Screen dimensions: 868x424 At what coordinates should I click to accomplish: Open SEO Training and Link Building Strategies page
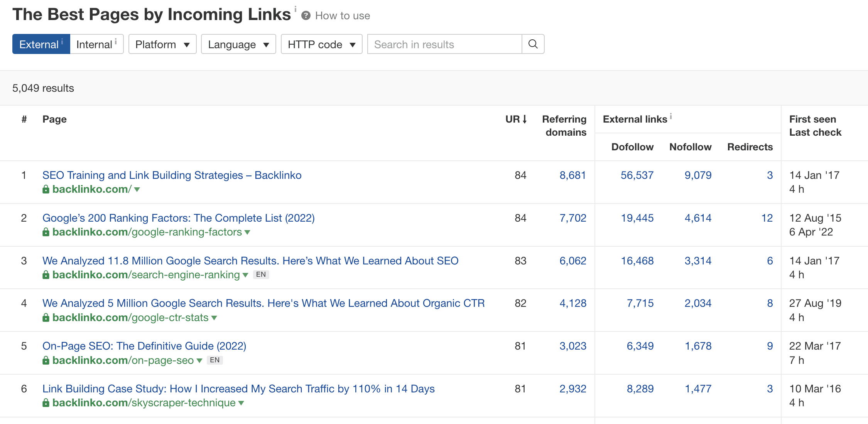click(x=172, y=175)
